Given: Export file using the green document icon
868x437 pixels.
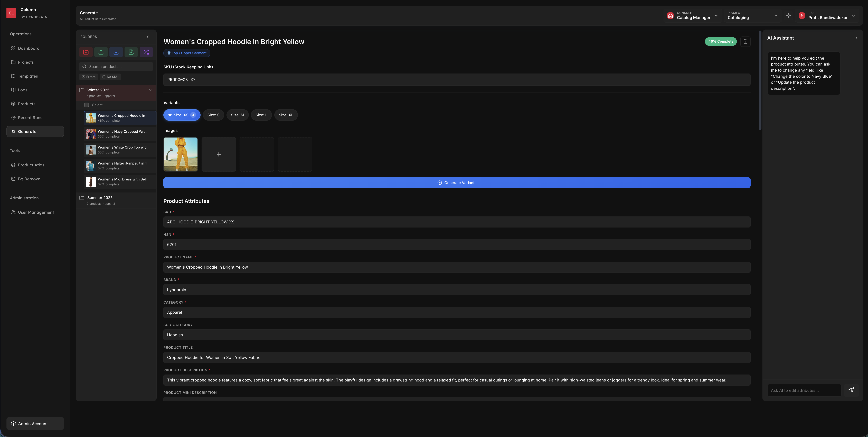Looking at the screenshot, I should [x=131, y=52].
